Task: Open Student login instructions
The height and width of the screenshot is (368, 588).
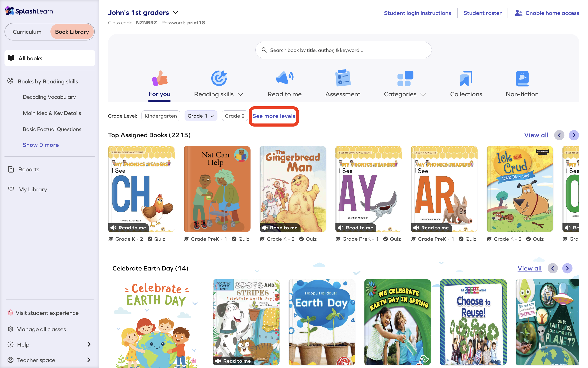Action: [417, 13]
